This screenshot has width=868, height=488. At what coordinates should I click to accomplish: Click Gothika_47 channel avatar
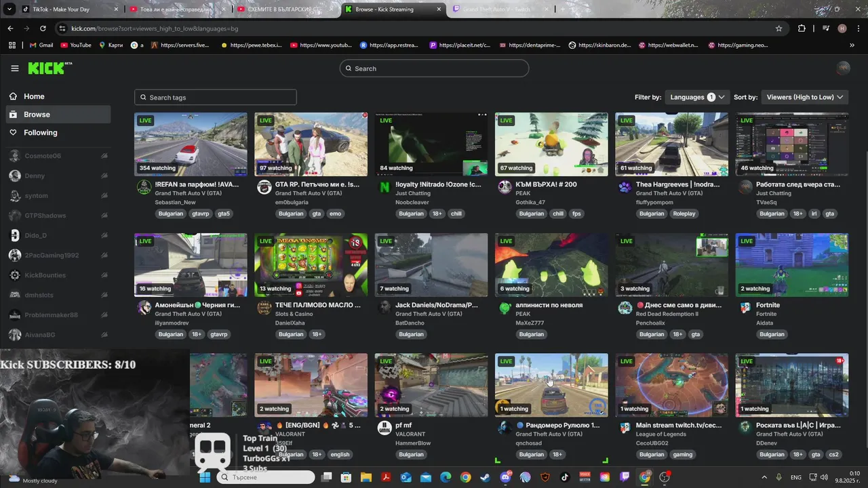tap(505, 187)
